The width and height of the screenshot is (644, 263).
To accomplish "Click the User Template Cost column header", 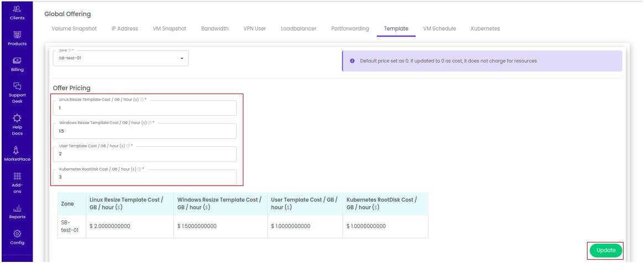I will 304,203.
